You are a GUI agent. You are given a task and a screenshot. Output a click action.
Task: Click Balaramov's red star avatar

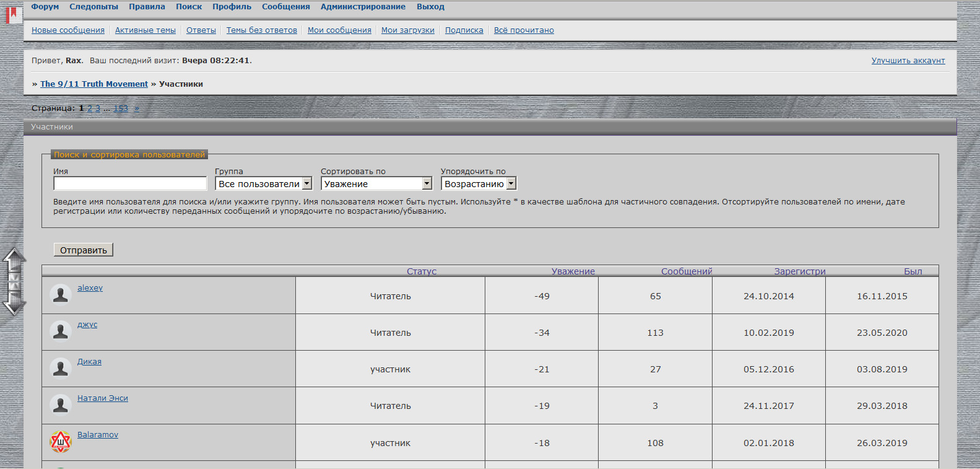coord(61,442)
